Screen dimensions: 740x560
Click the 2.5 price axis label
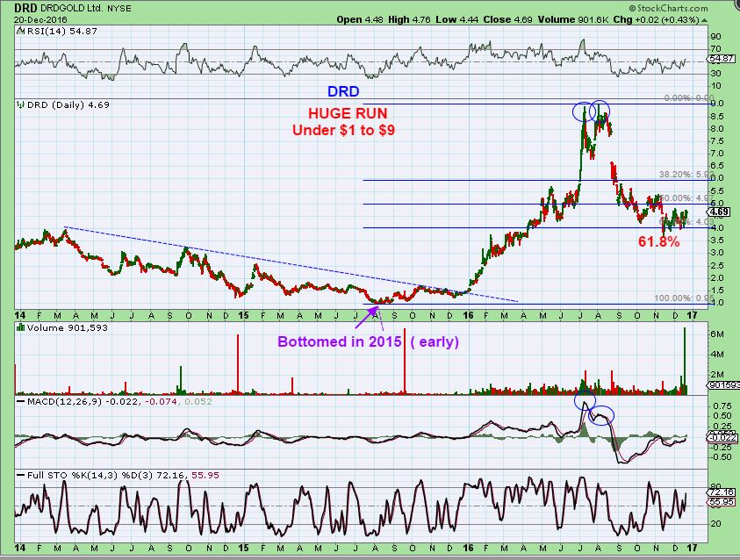click(717, 265)
